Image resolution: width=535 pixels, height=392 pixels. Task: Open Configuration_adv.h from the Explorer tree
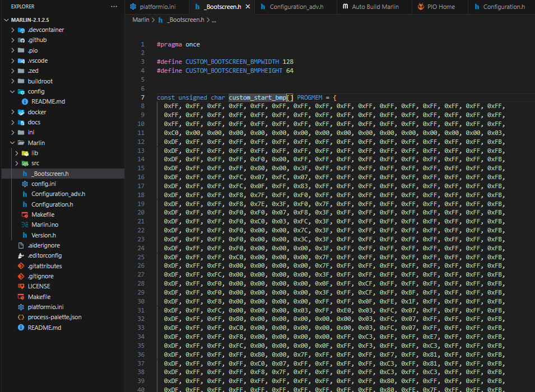[x=58, y=194]
